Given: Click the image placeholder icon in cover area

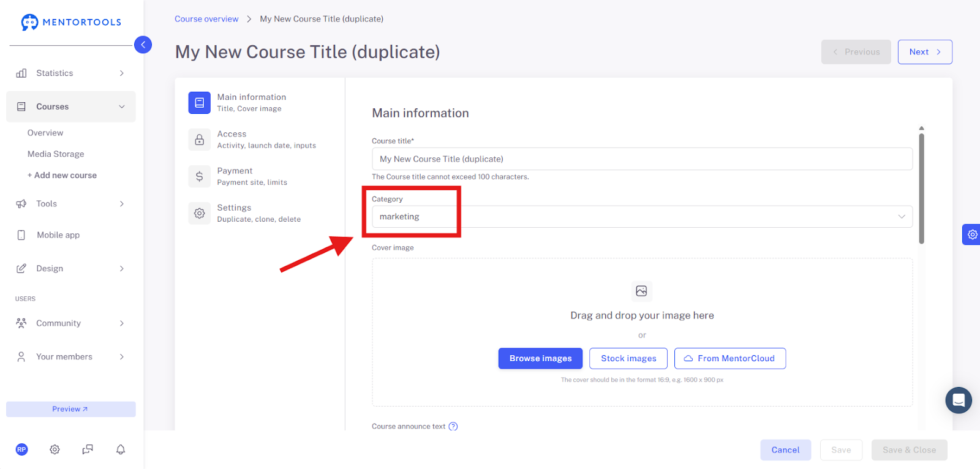Looking at the screenshot, I should pos(641,291).
